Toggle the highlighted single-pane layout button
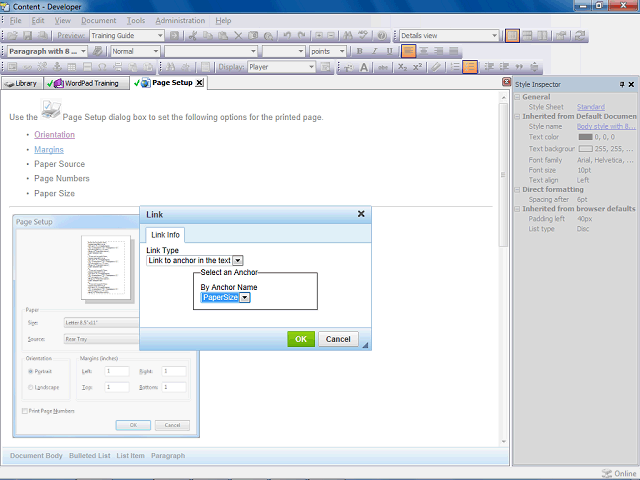The image size is (640, 480). 512,36
